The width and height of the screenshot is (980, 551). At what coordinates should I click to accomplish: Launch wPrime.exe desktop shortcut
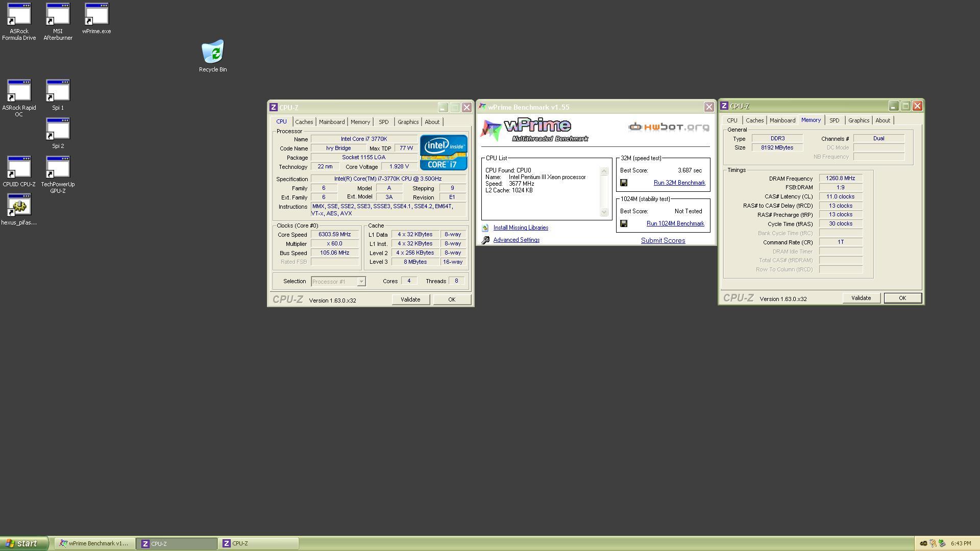tap(96, 18)
